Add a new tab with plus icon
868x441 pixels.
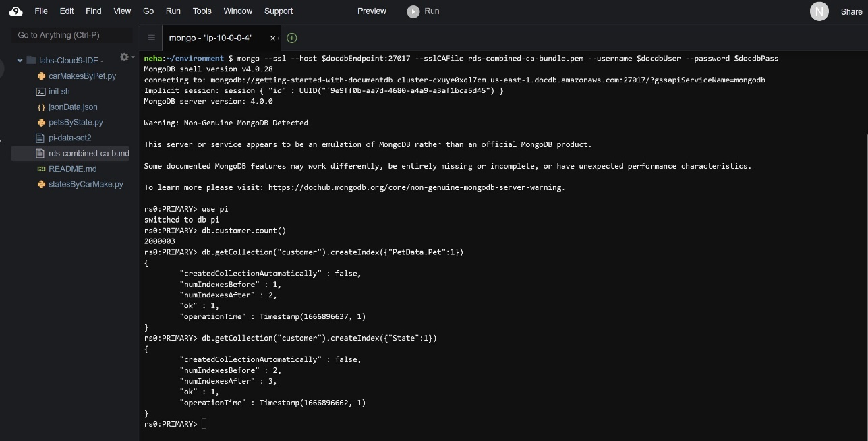click(292, 38)
